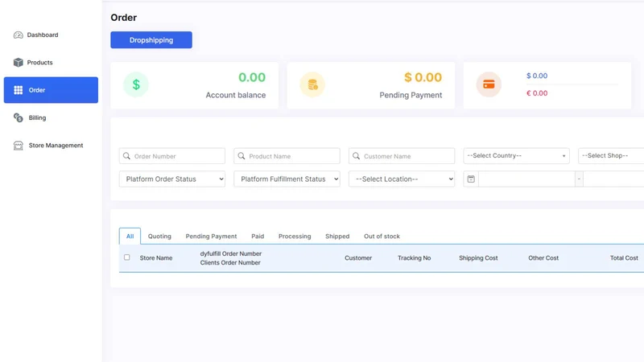The image size is (644, 362).
Task: Click the Pending Payment coins icon
Action: pyautogui.click(x=312, y=84)
